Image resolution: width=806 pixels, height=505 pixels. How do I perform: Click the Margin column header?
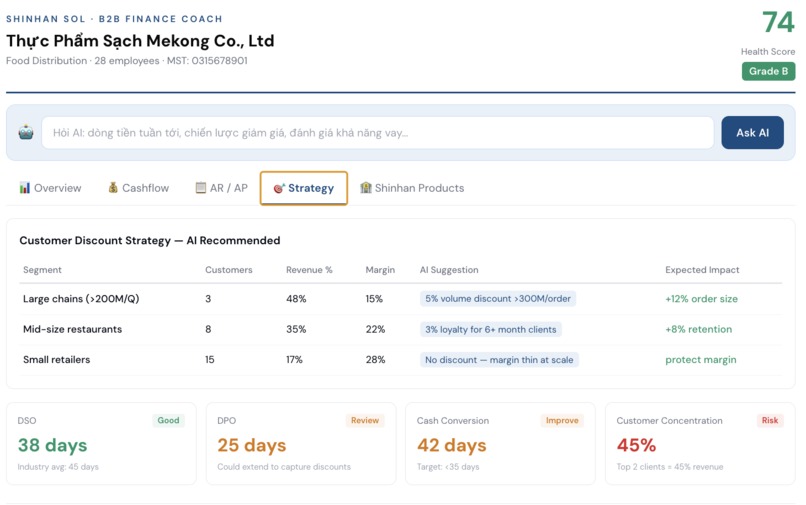click(x=380, y=270)
